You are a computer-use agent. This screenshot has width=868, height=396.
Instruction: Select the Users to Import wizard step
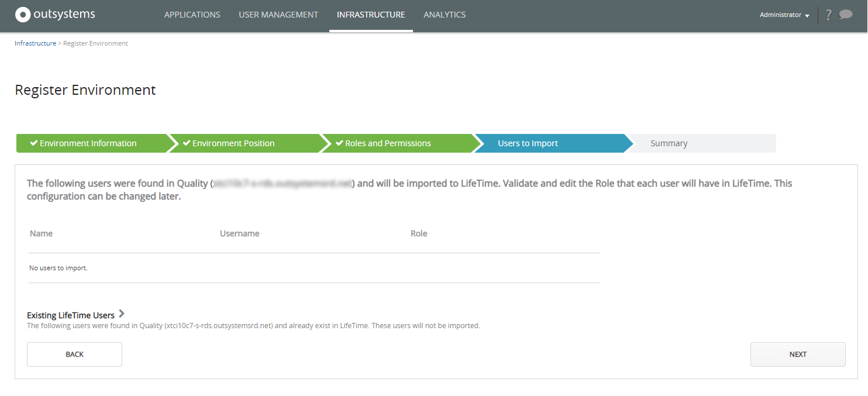pos(528,143)
